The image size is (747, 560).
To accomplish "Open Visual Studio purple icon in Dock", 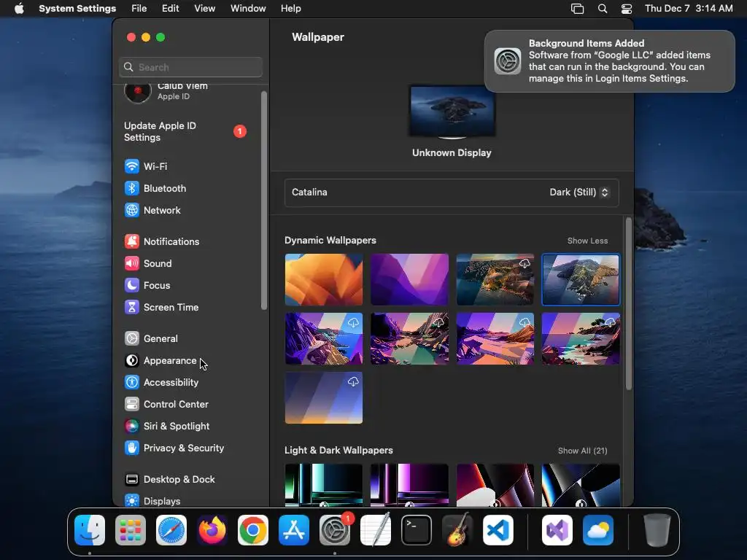I will click(x=557, y=530).
